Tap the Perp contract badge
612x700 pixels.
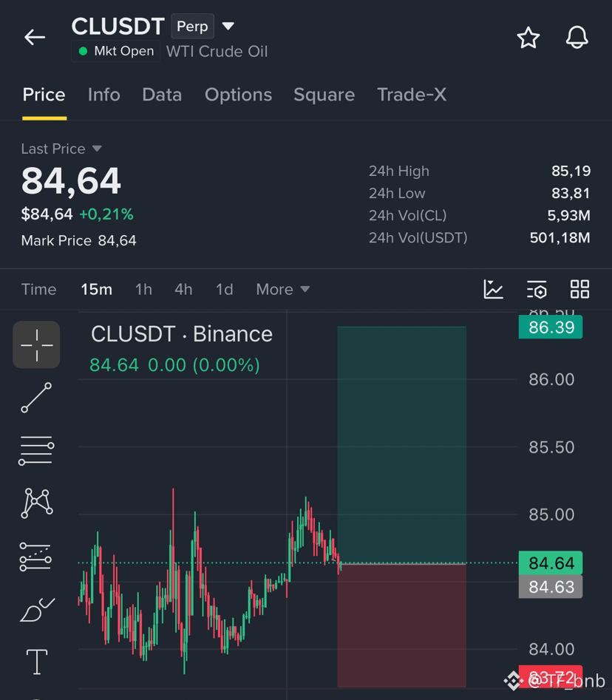click(x=192, y=27)
